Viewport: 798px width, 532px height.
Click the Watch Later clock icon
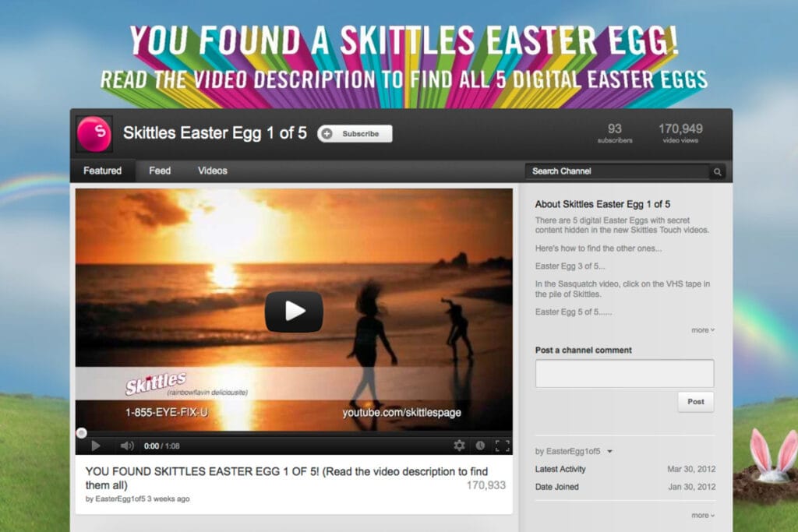click(x=480, y=446)
